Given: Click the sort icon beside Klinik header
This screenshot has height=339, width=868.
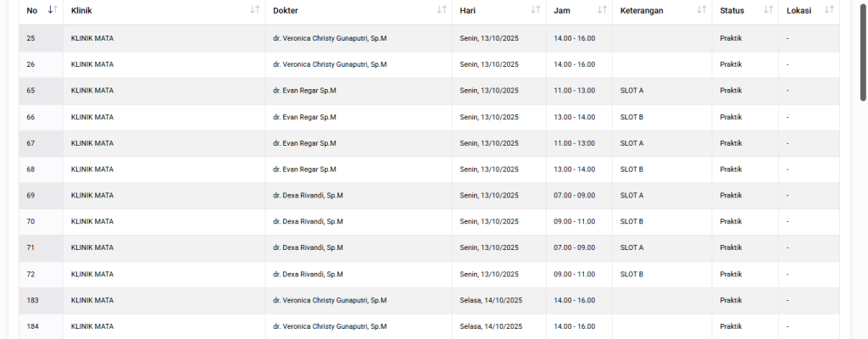Looking at the screenshot, I should point(255,10).
